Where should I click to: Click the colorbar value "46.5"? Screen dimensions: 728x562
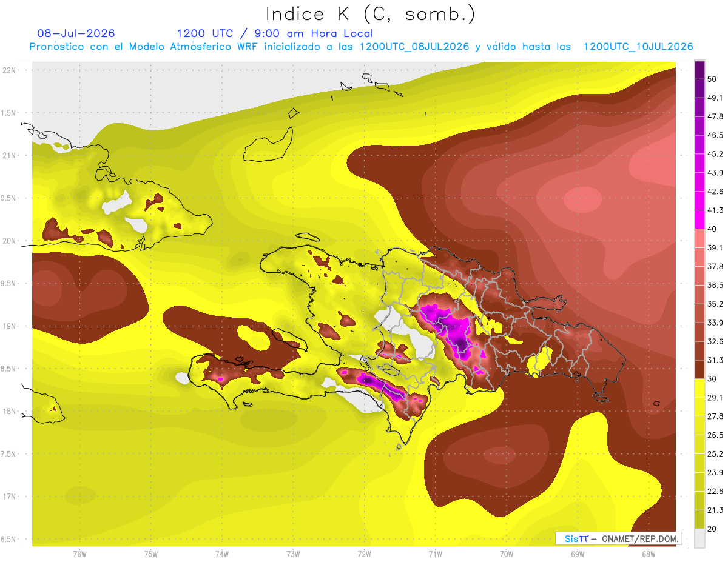(716, 135)
